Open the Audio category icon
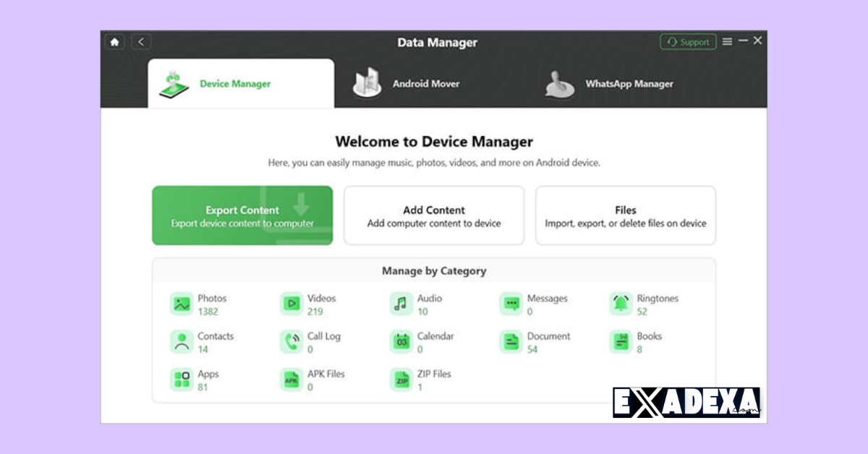 [x=401, y=304]
